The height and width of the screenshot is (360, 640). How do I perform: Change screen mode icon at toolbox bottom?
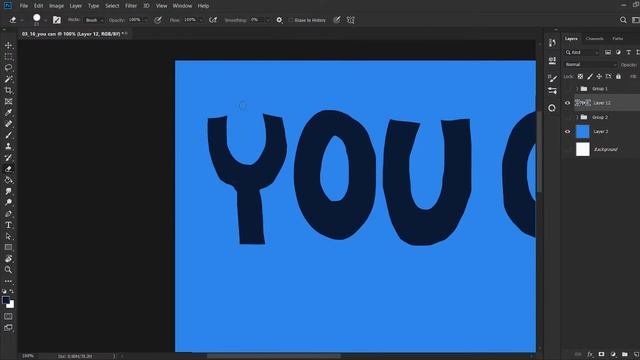click(x=8, y=328)
